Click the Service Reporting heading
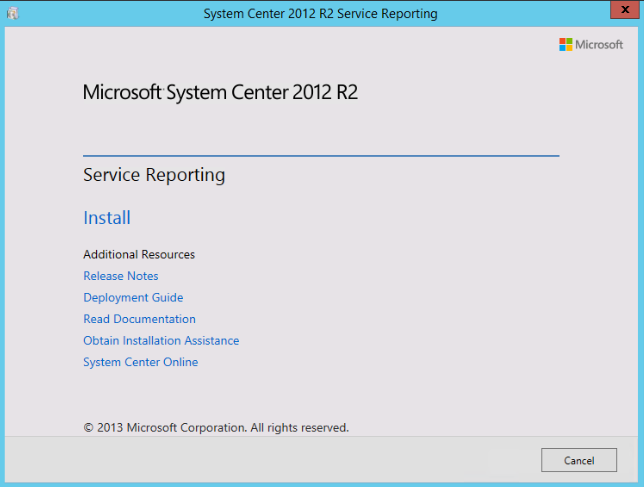Image resolution: width=644 pixels, height=487 pixels. (x=154, y=176)
